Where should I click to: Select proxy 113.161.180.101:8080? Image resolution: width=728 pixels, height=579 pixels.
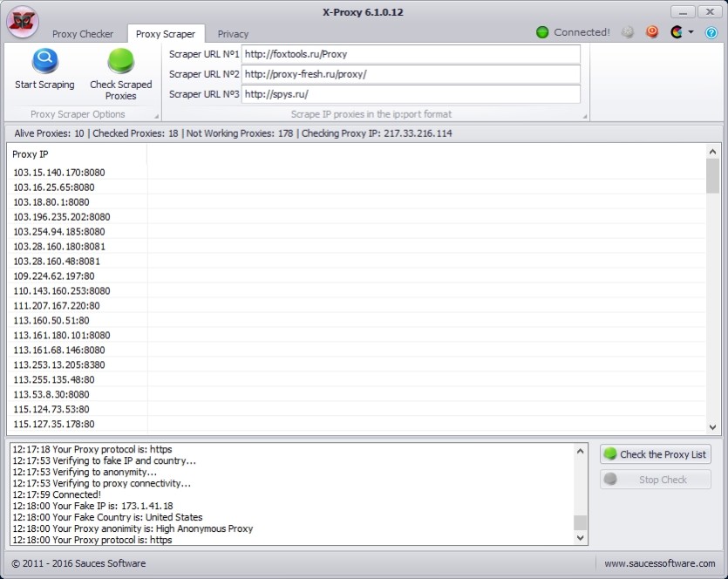[62, 335]
